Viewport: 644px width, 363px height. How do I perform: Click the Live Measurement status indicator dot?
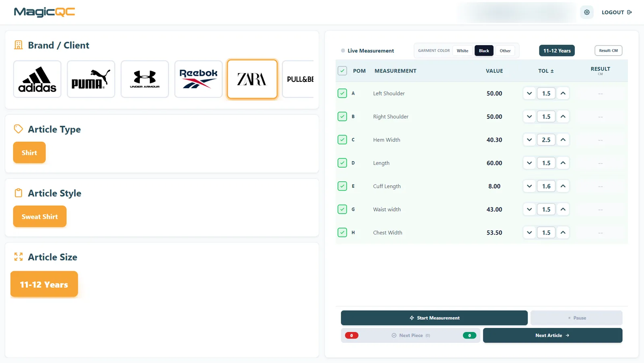tap(343, 51)
